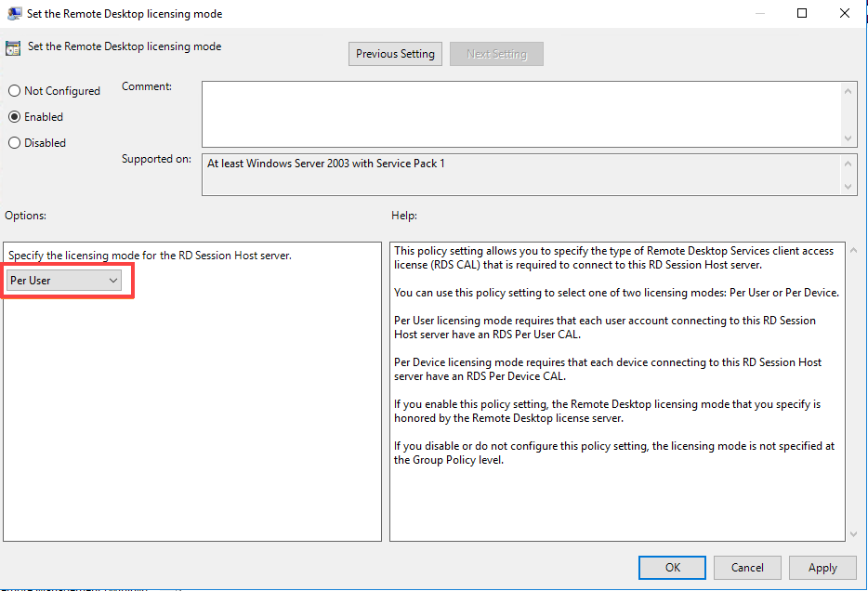Click the Cancel button
Screen dimensions: 868x591
point(747,568)
